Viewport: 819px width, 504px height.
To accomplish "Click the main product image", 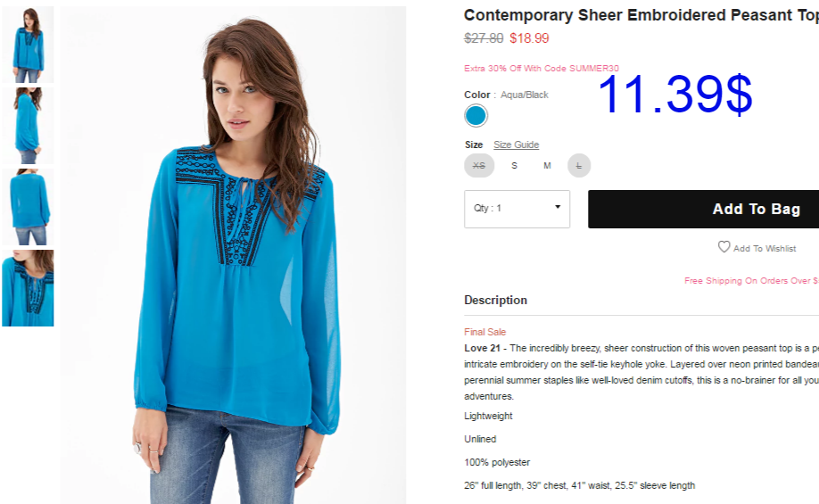I will point(233,255).
